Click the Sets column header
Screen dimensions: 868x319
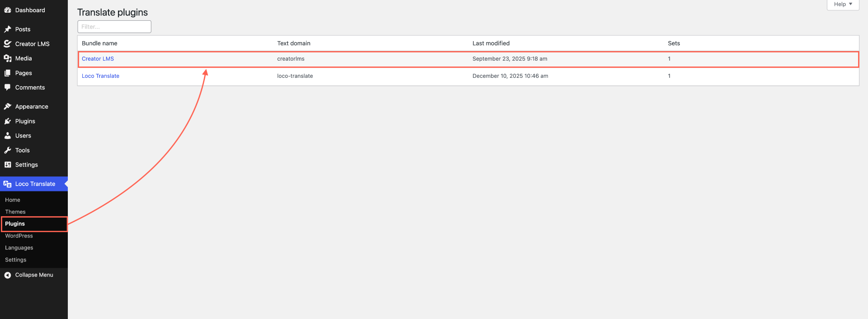coord(674,43)
